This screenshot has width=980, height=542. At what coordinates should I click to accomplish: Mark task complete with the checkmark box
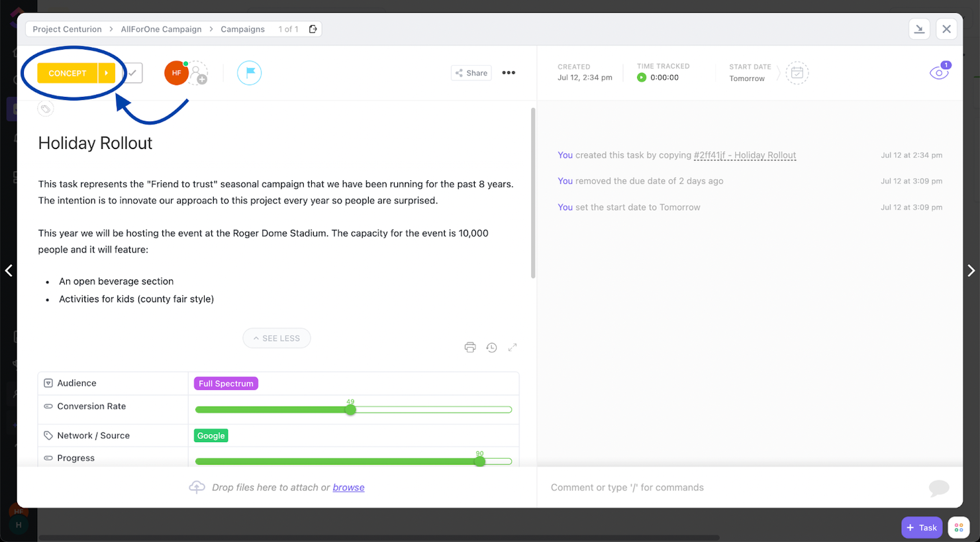tap(133, 73)
